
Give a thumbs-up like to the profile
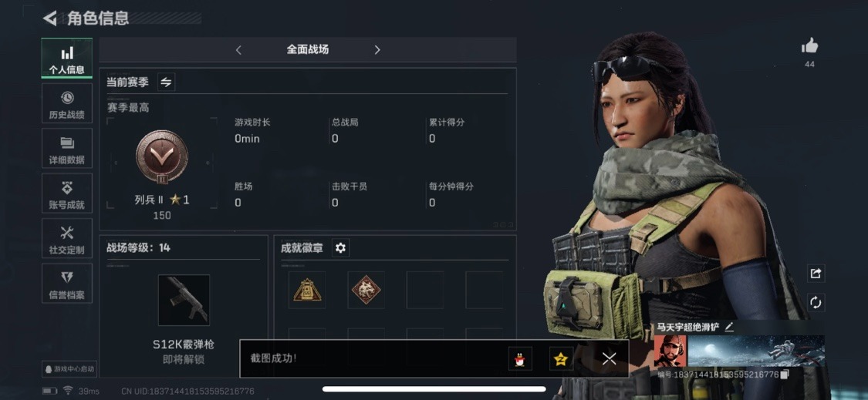[x=809, y=46]
